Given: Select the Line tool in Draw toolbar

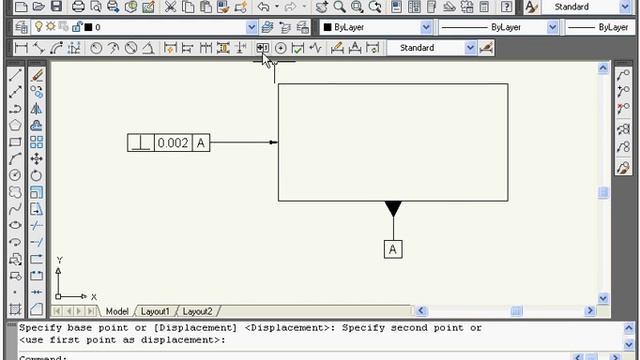Looking at the screenshot, I should click(x=15, y=75).
